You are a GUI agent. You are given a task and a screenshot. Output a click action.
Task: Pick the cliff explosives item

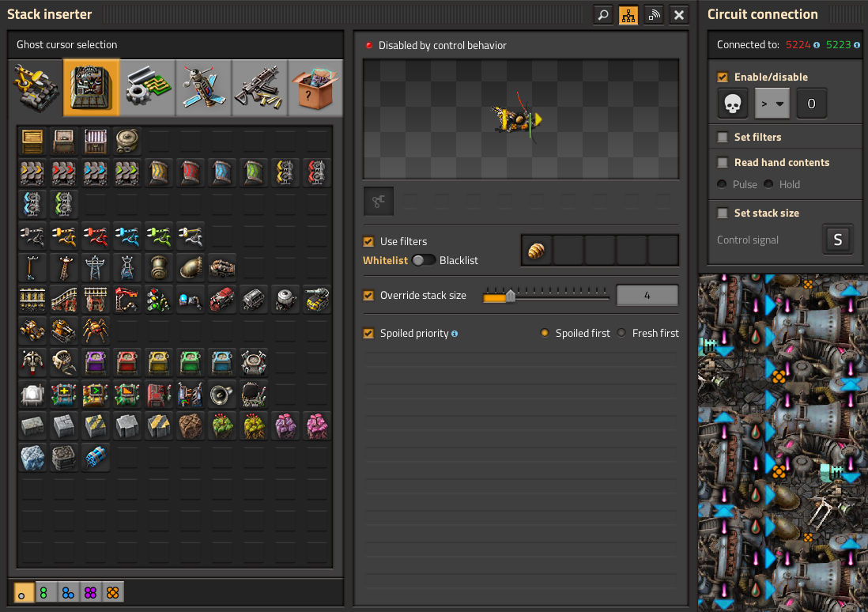tap(95, 458)
